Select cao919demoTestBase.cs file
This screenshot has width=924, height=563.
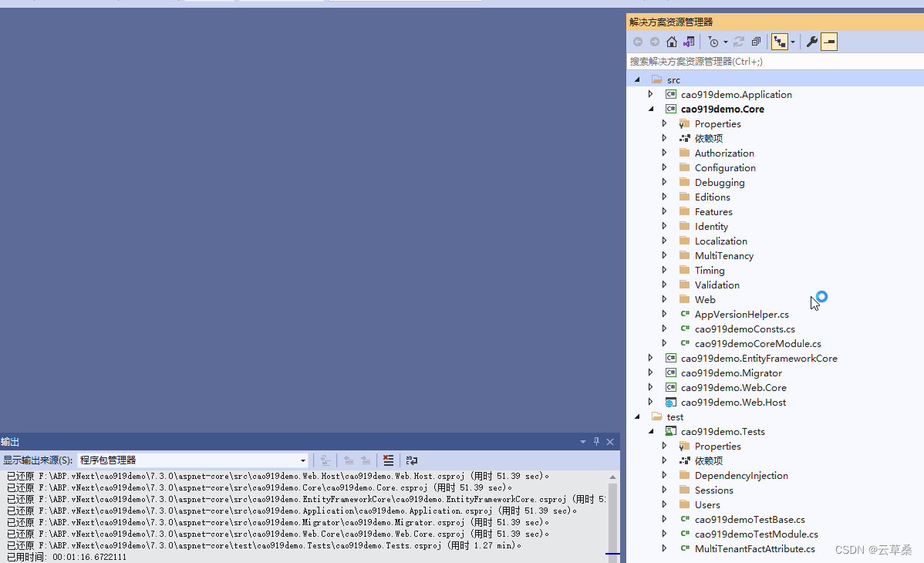tap(750, 519)
